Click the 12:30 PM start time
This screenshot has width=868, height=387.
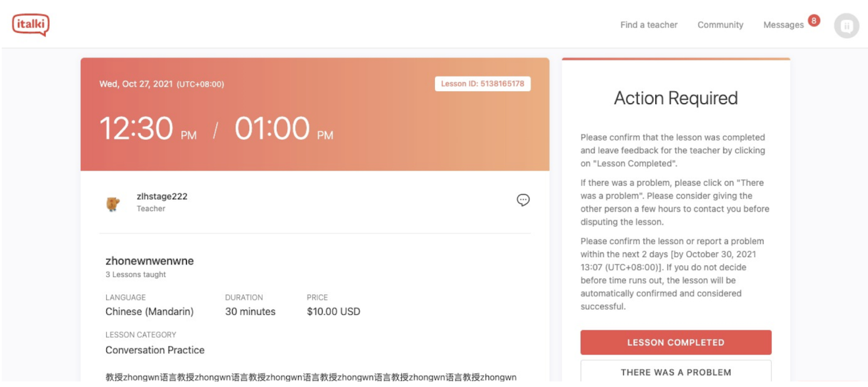pyautogui.click(x=148, y=128)
